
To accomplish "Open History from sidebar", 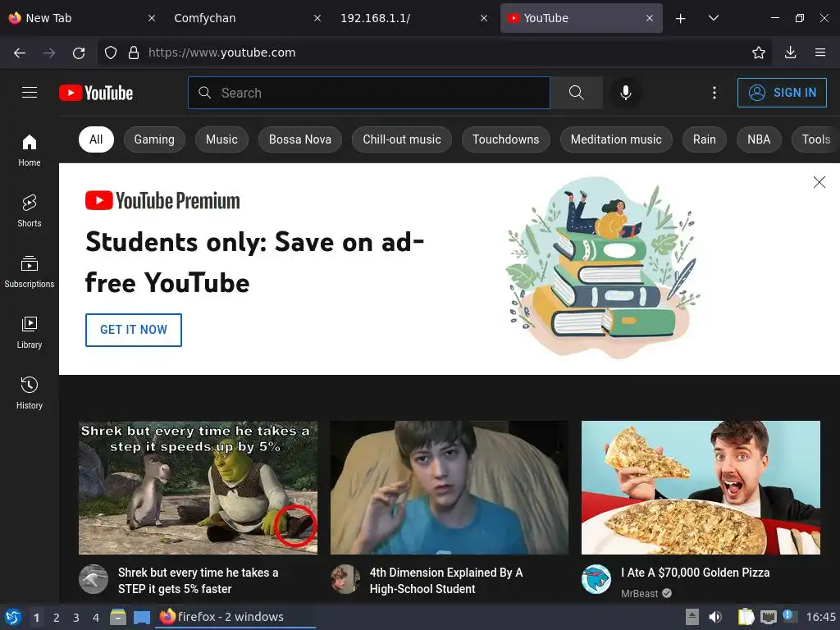I will pos(30,393).
